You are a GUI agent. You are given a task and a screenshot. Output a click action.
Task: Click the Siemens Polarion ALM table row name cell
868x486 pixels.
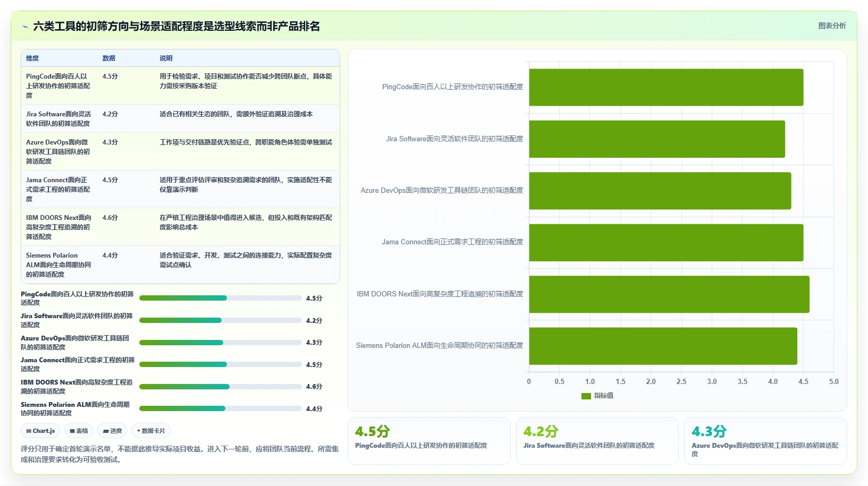click(x=58, y=265)
